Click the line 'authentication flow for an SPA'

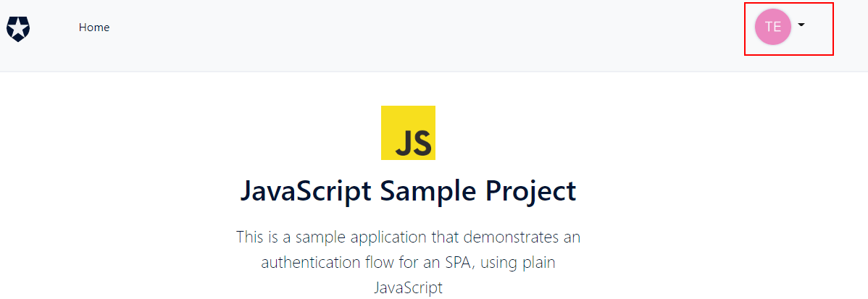click(409, 263)
